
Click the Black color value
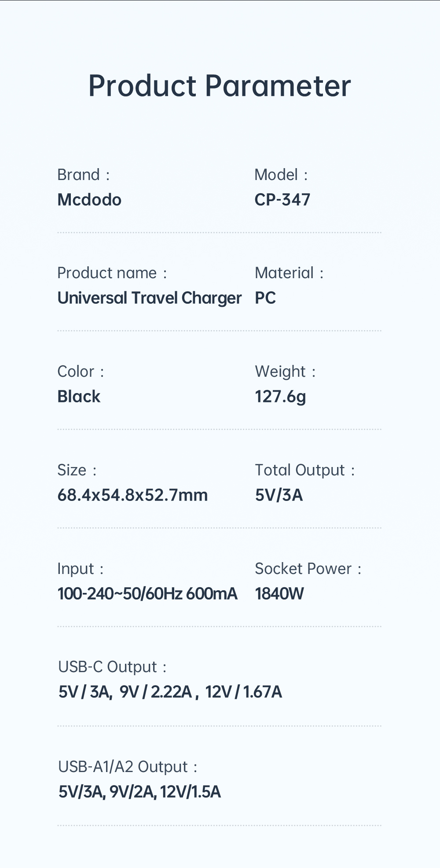click(x=79, y=397)
